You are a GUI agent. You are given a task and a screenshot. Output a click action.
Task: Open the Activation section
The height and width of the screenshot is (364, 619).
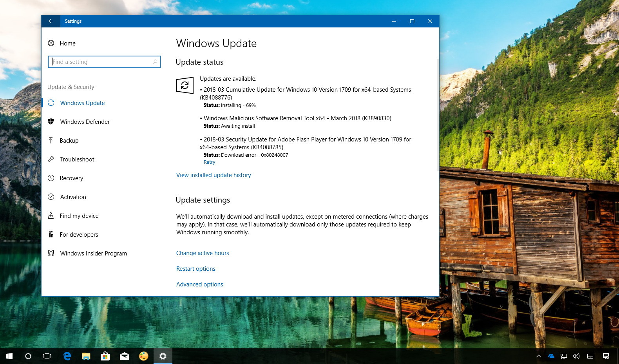pos(73,197)
